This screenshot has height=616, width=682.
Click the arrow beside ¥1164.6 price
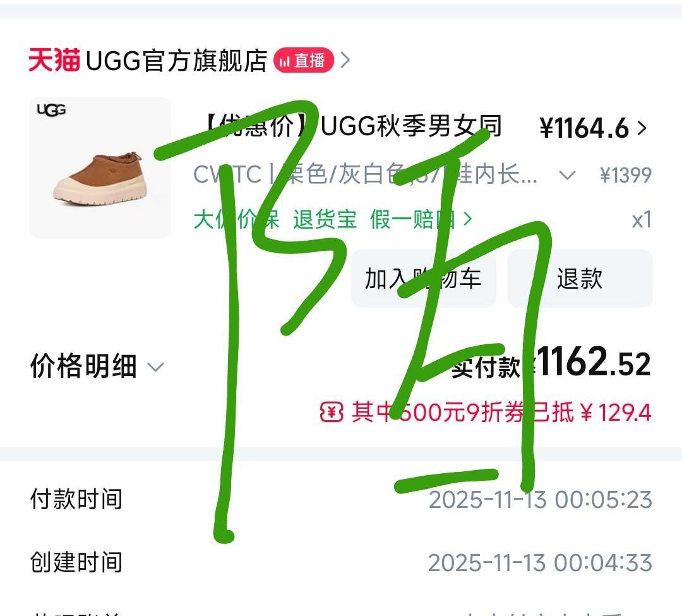642,128
